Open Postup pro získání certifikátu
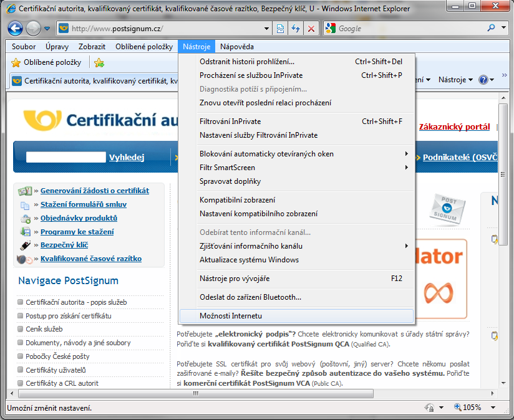The image size is (514, 420). 69,316
